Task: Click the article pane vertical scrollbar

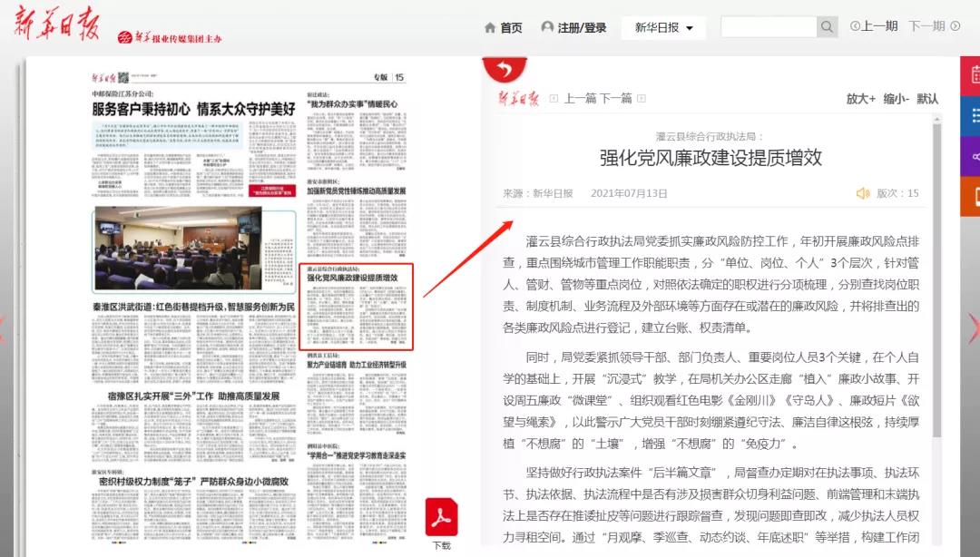Action: click(x=936, y=280)
